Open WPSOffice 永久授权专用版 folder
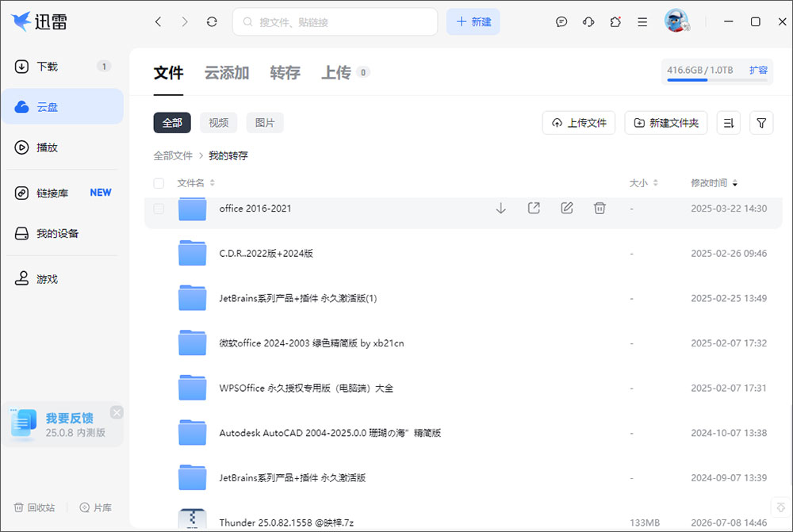Viewport: 793px width, 532px height. coord(463,388)
